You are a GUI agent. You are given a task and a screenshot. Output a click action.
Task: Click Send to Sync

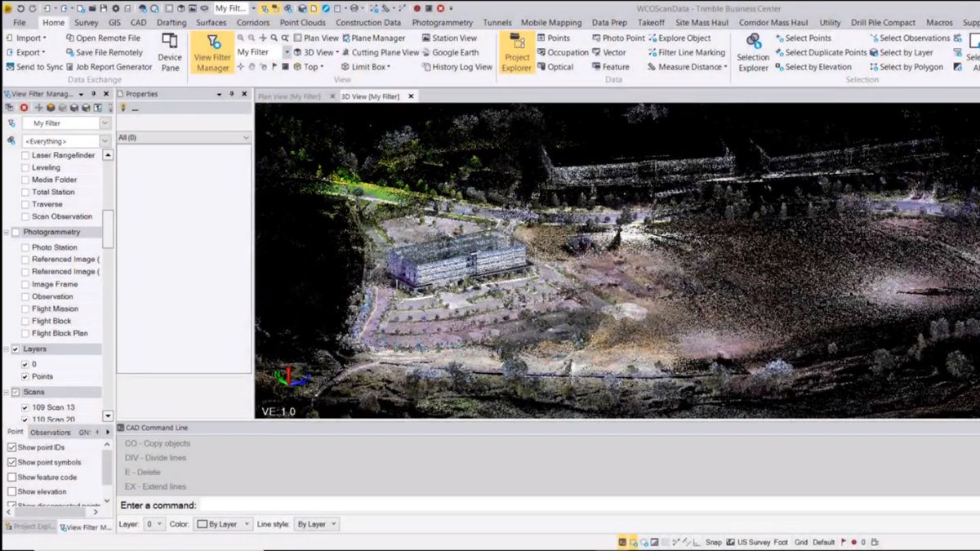pos(33,67)
